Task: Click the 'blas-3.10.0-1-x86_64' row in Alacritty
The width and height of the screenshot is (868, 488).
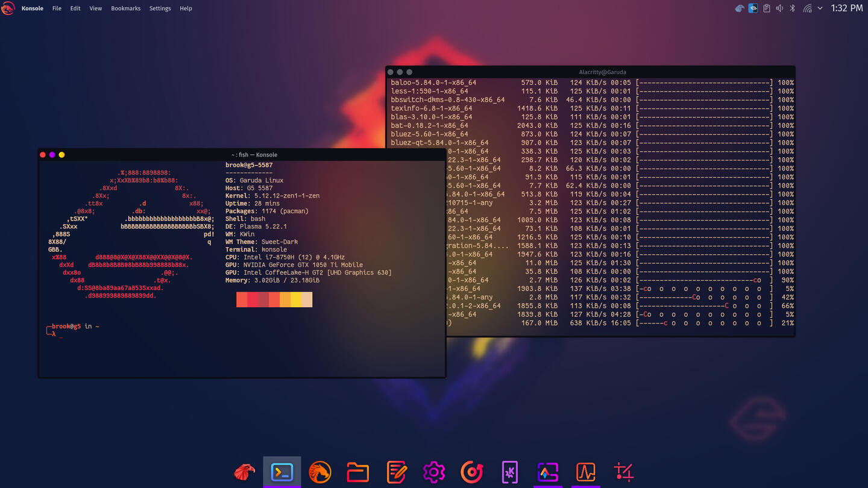Action: click(x=592, y=117)
